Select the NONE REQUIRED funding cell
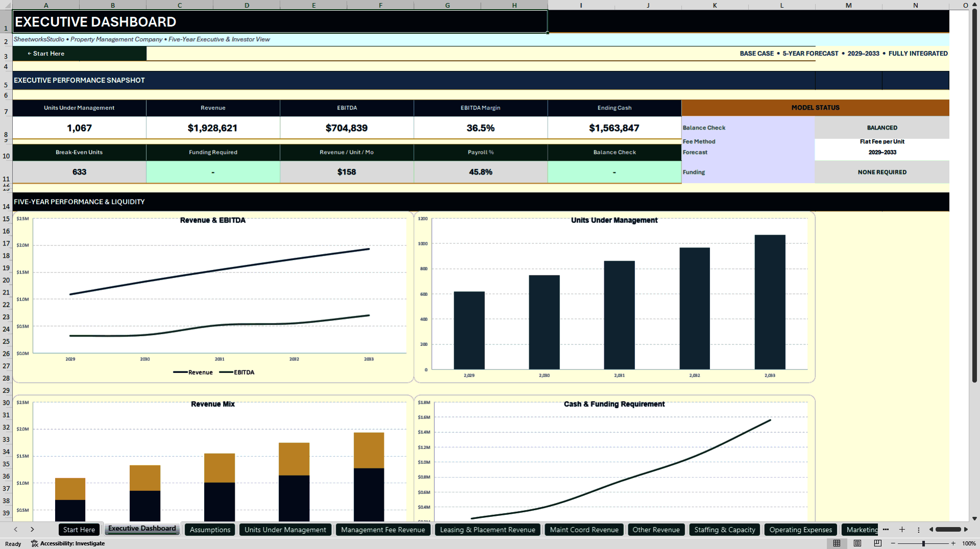Image resolution: width=980 pixels, height=549 pixels. [882, 172]
